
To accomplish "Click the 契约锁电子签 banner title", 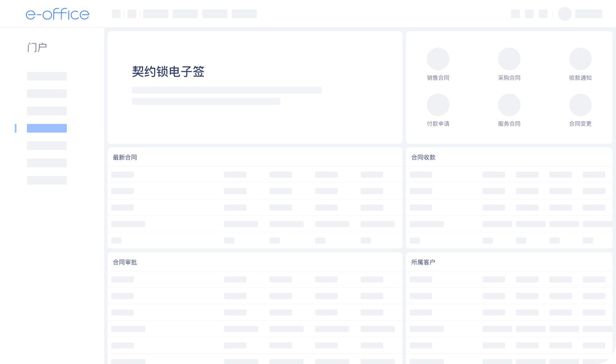I will pos(168,71).
